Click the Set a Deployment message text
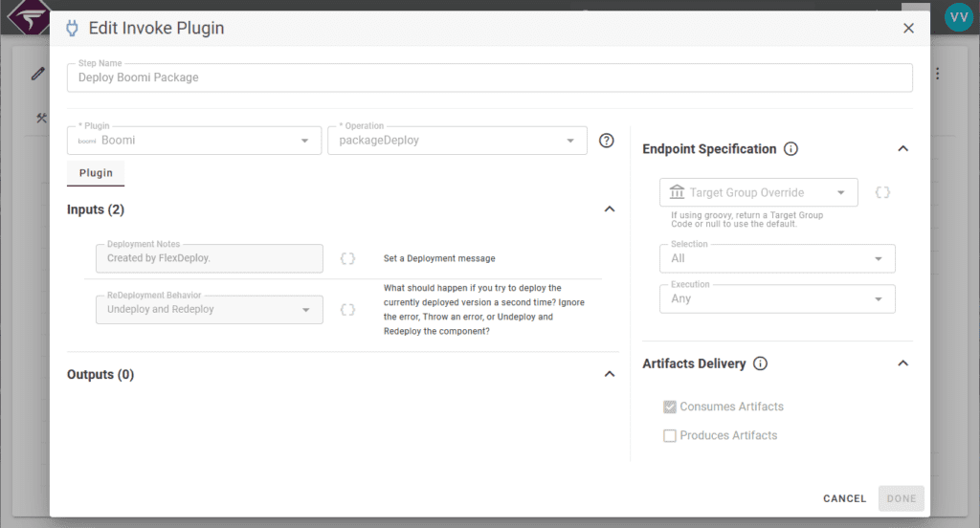980x528 pixels. tap(439, 258)
